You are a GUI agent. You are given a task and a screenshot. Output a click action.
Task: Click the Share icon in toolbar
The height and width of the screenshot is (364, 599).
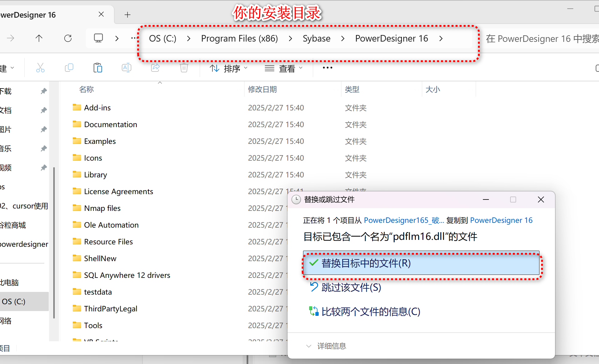[155, 68]
